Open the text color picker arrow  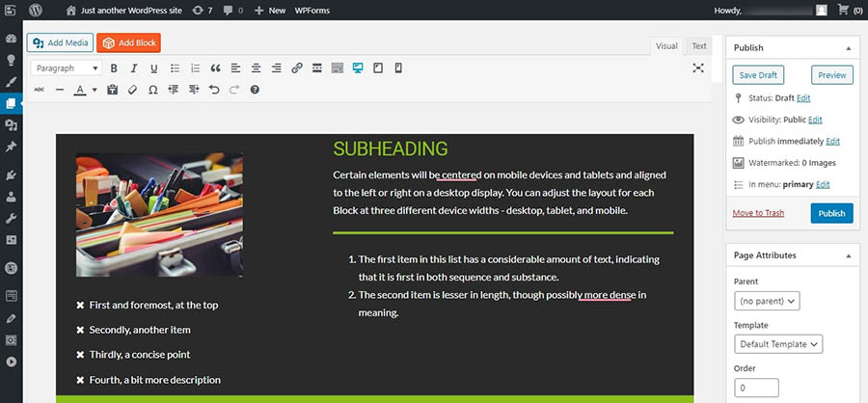(x=95, y=91)
